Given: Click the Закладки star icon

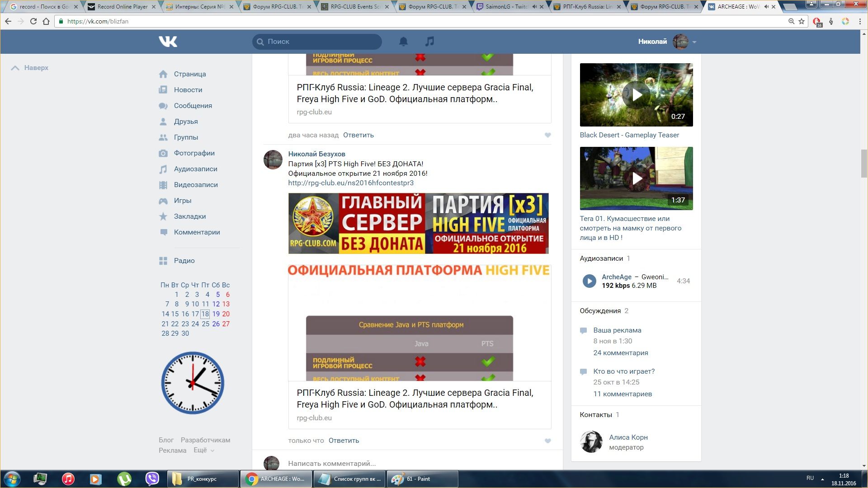Looking at the screenshot, I should tap(163, 216).
